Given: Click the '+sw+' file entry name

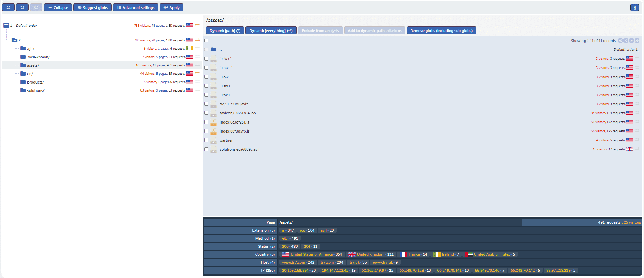Looking at the screenshot, I should tap(226, 86).
